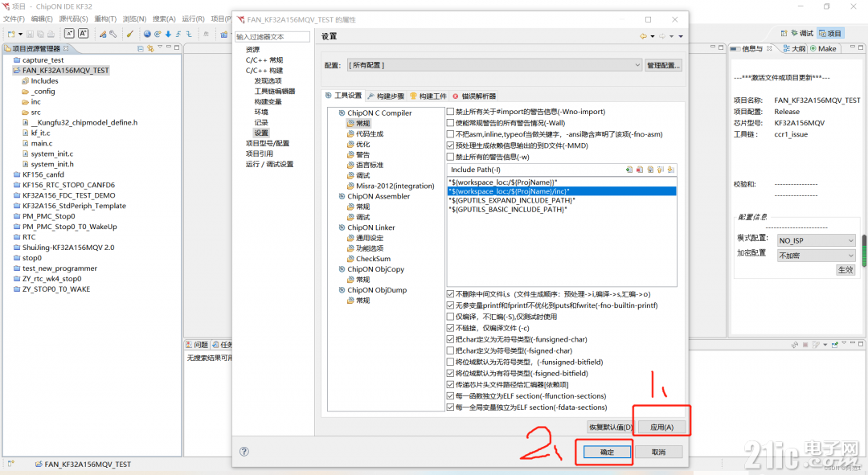Toggle the -Wno-import warning checkbox

point(451,112)
